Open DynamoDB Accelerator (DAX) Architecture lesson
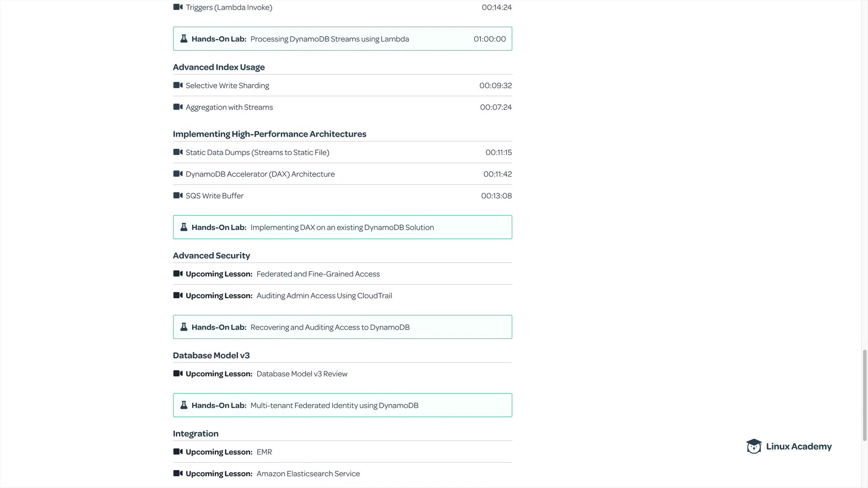 point(260,174)
